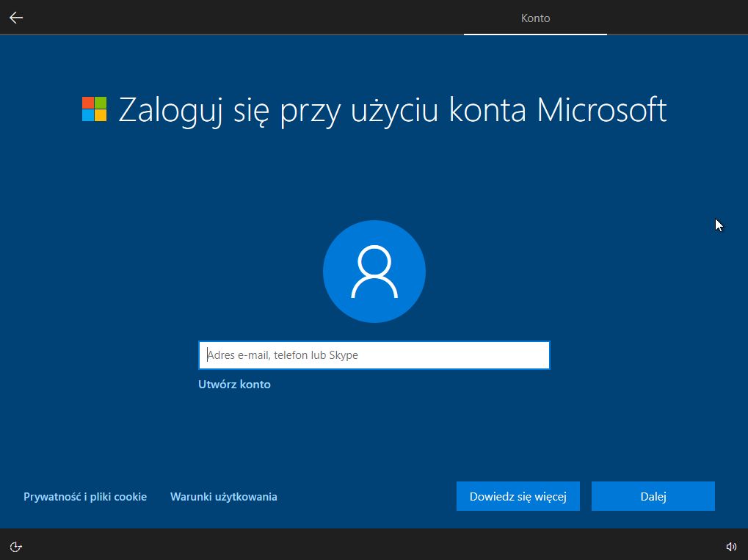Click the user avatar circle
This screenshot has width=748, height=560.
click(374, 272)
